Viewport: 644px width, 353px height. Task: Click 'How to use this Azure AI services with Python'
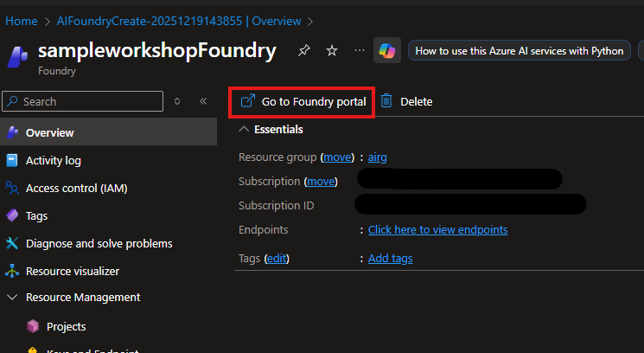pyautogui.click(x=520, y=50)
